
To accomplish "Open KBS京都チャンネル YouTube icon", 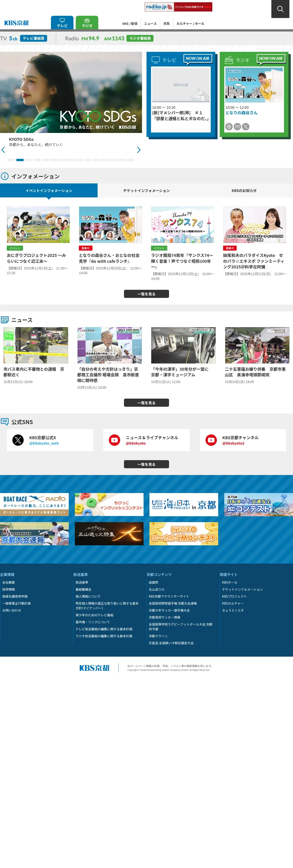I will tap(211, 440).
